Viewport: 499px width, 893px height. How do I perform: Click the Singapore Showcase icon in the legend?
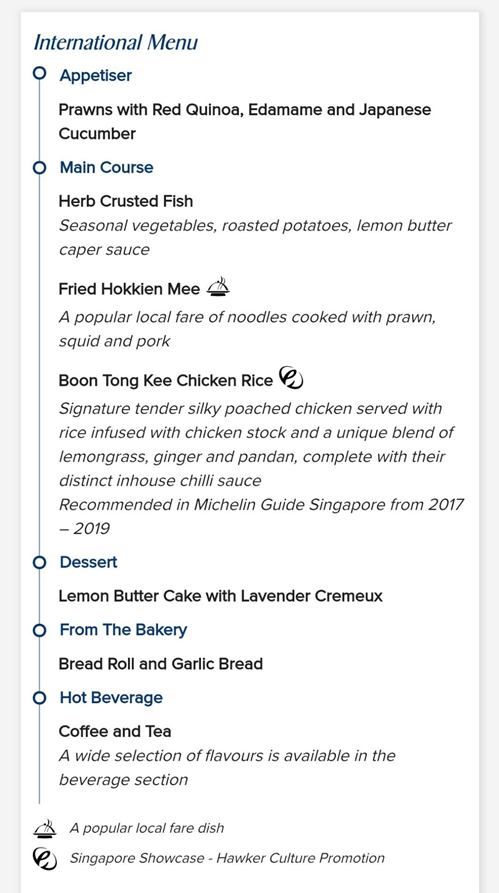tap(44, 858)
